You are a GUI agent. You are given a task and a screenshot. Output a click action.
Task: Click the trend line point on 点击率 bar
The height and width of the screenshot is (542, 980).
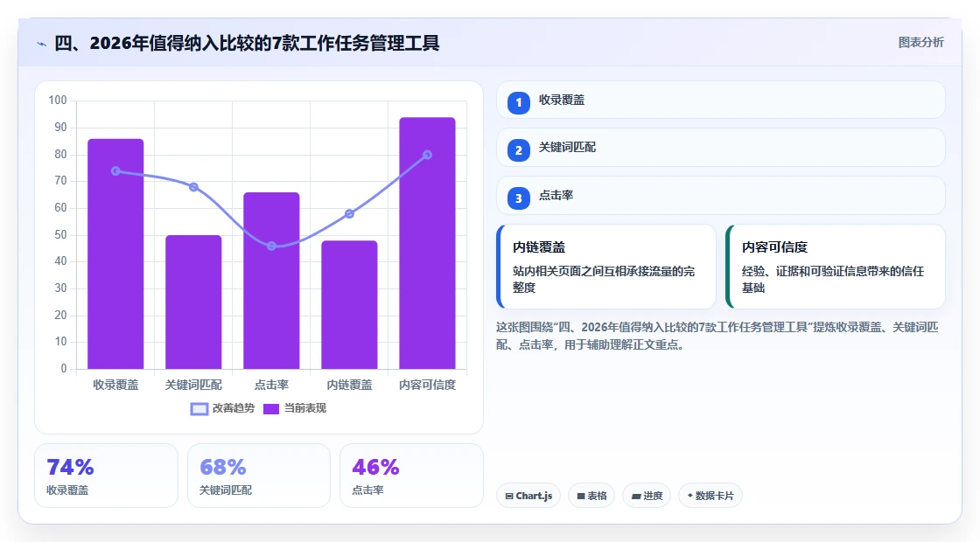point(271,246)
